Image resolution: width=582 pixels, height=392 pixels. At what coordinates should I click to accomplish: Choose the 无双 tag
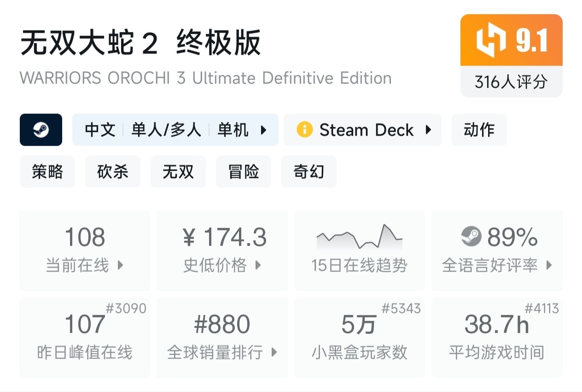(x=178, y=172)
